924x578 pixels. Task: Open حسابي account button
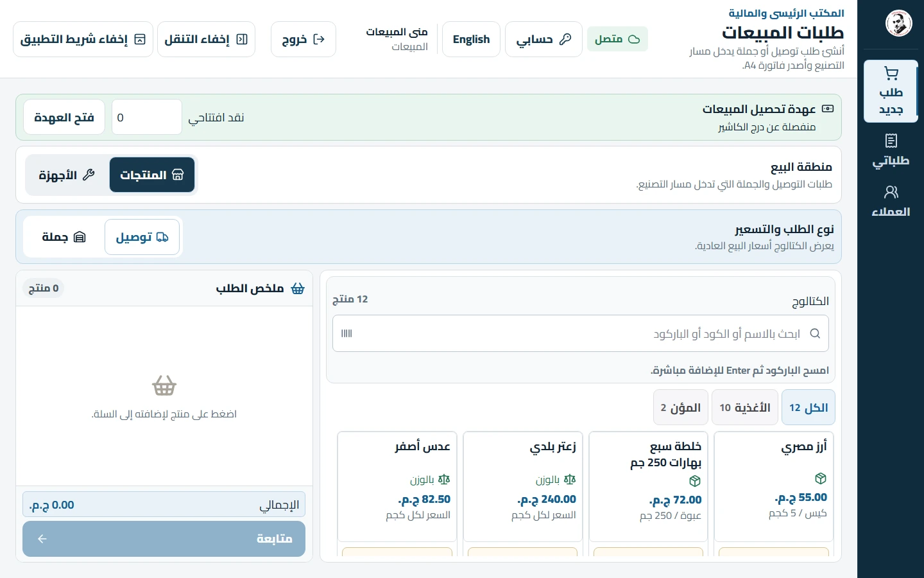(543, 39)
